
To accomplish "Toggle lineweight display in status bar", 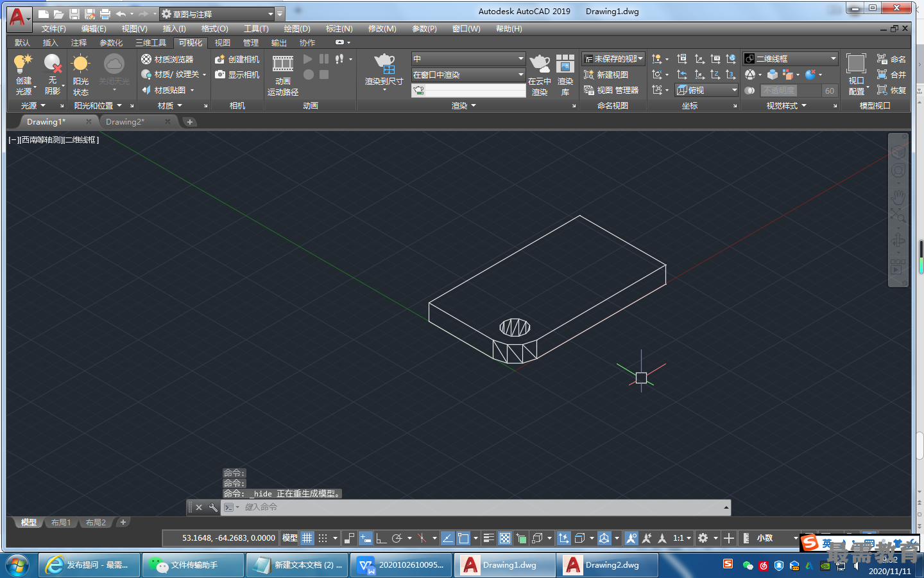I will (x=489, y=538).
